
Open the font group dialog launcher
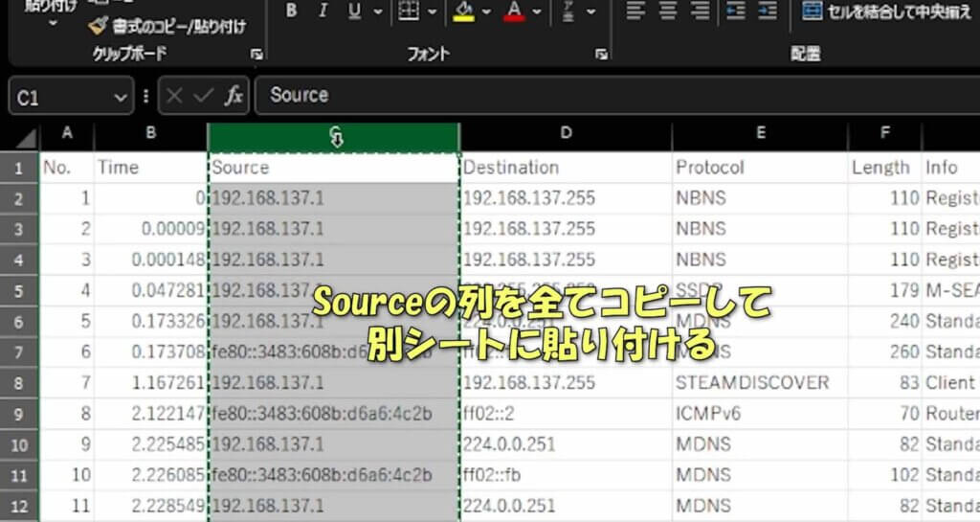pyautogui.click(x=601, y=55)
